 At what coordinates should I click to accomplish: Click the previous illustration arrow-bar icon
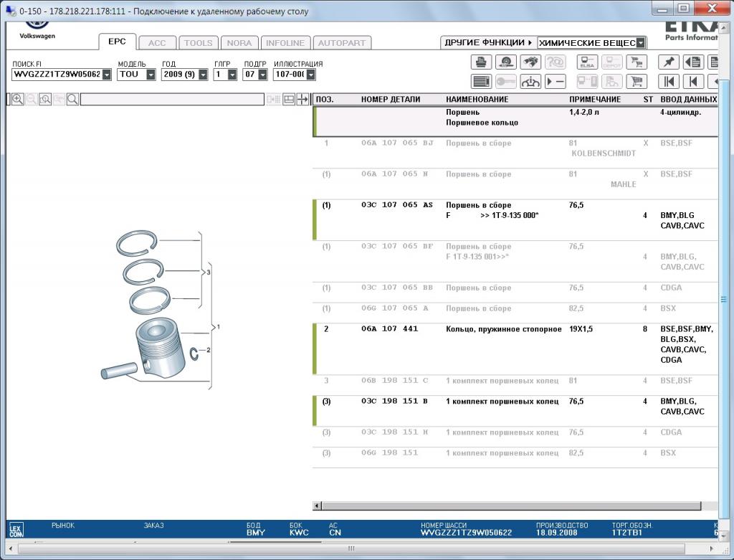(693, 82)
